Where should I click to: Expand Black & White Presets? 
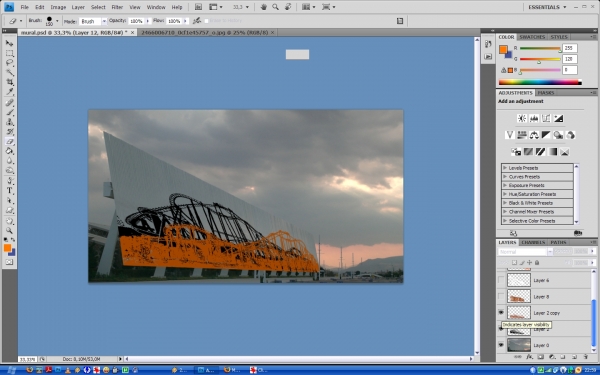505,203
